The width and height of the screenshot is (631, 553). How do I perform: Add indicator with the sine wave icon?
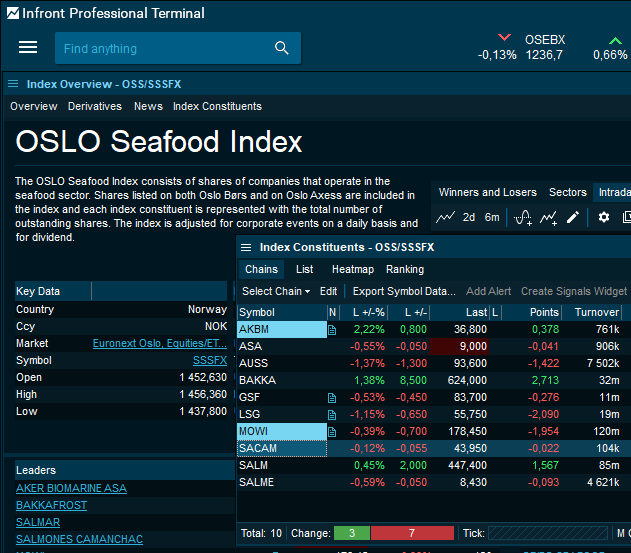[x=522, y=217]
